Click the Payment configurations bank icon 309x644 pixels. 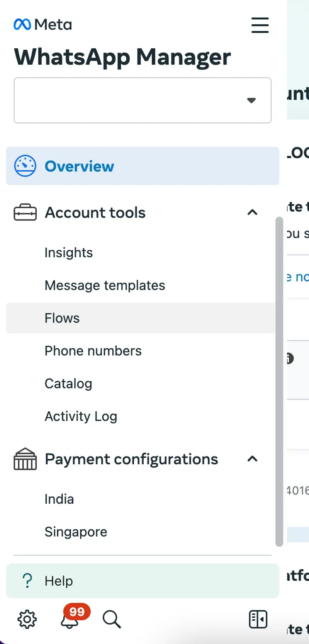tap(25, 459)
